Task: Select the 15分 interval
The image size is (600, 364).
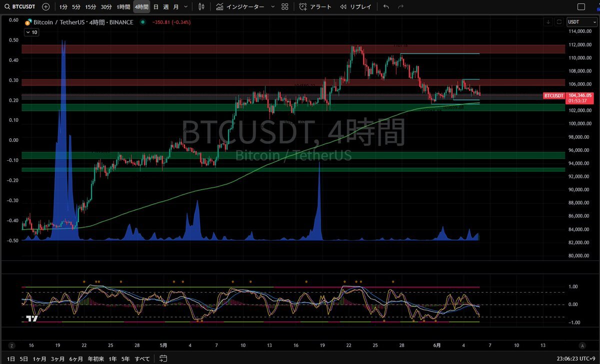Action: pyautogui.click(x=90, y=7)
